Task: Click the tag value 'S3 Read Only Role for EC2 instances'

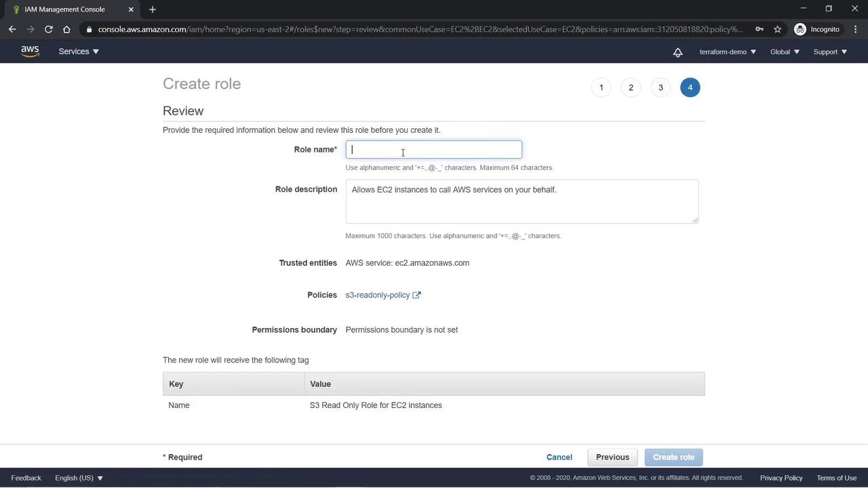Action: pos(376,405)
